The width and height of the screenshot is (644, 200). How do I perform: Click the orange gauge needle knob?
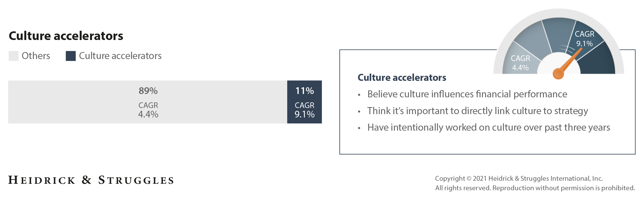[558, 74]
